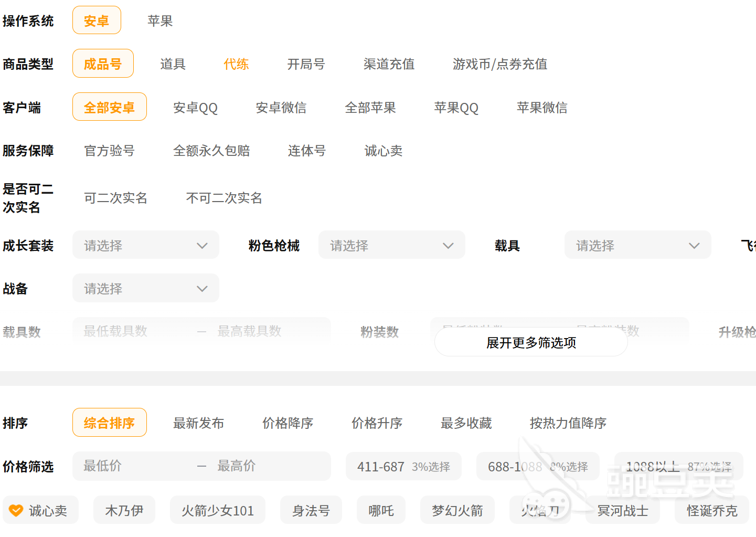Filter by 火箭少女101 tag

click(x=217, y=510)
